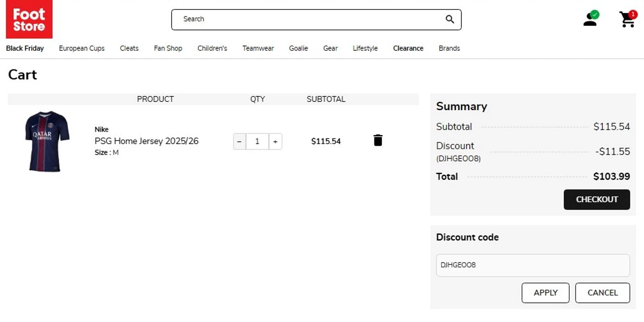
Task: Open the Children's menu
Action: pyautogui.click(x=212, y=48)
